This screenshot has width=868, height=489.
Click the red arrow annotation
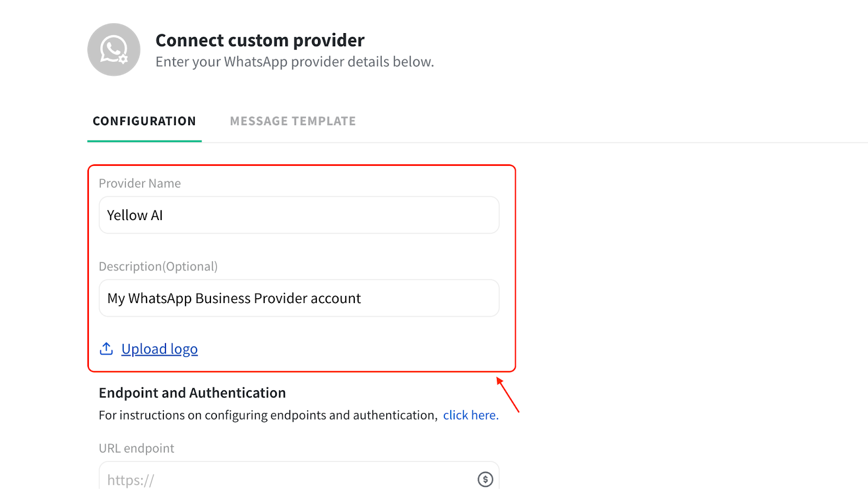point(508,395)
